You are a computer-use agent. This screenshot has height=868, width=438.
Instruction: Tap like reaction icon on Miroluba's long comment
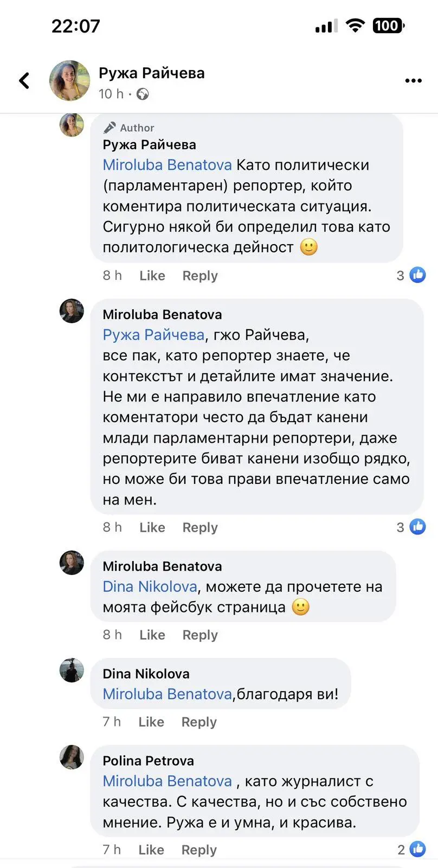(417, 527)
